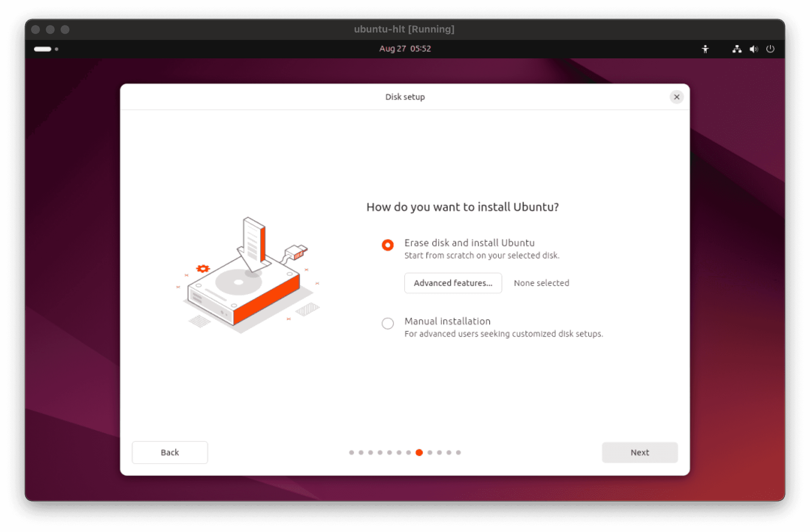Screen dimensions: 810x532
Task: Click the power menu icon
Action: point(770,49)
